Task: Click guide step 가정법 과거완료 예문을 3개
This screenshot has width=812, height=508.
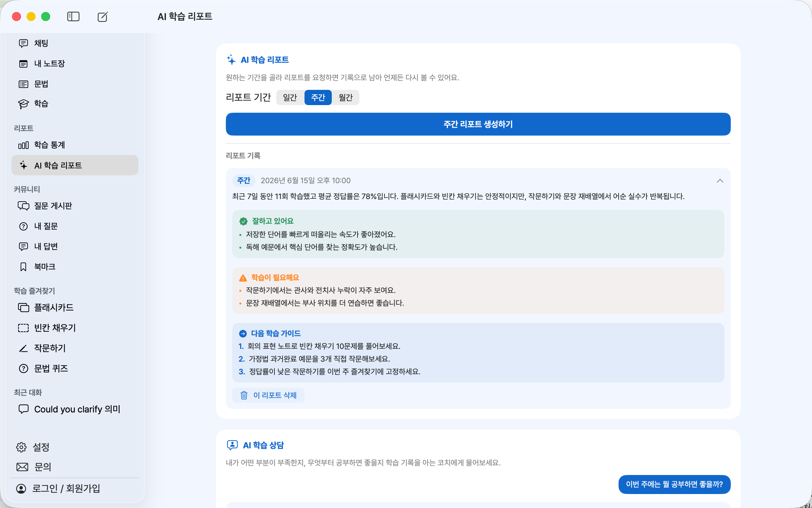Action: click(x=319, y=359)
